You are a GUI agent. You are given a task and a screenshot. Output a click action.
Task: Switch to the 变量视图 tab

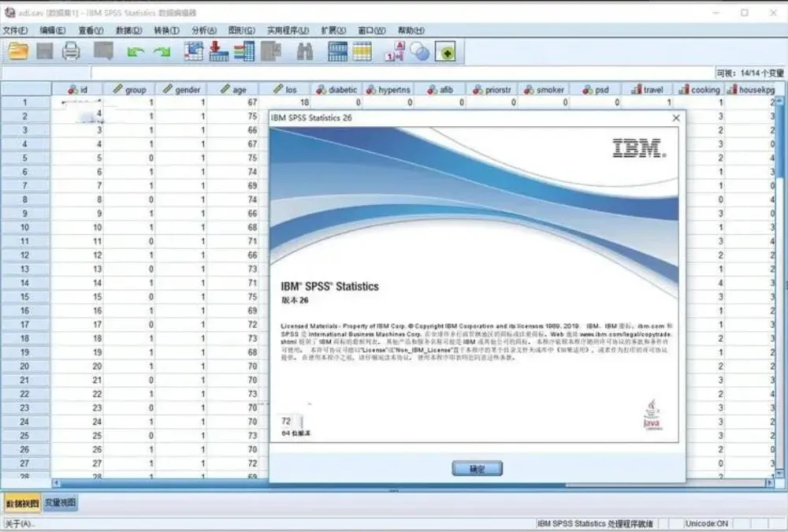coord(61,502)
